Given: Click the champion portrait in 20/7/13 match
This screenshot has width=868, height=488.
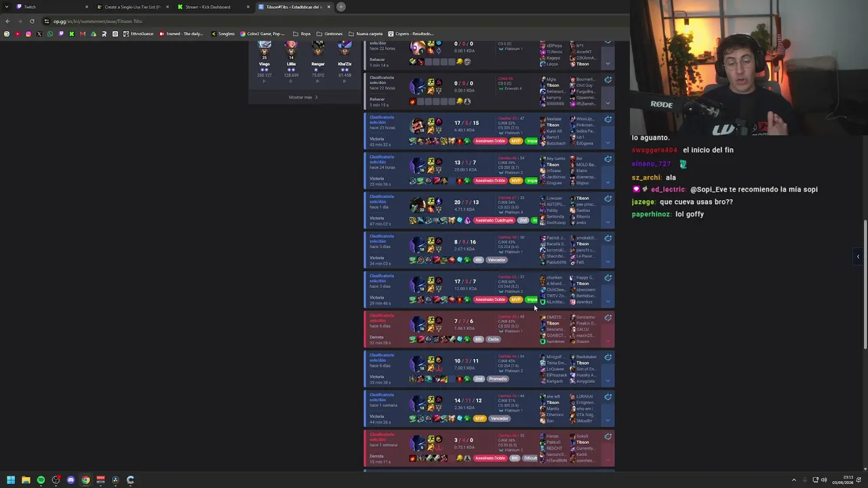Looking at the screenshot, I should pyautogui.click(x=418, y=203).
